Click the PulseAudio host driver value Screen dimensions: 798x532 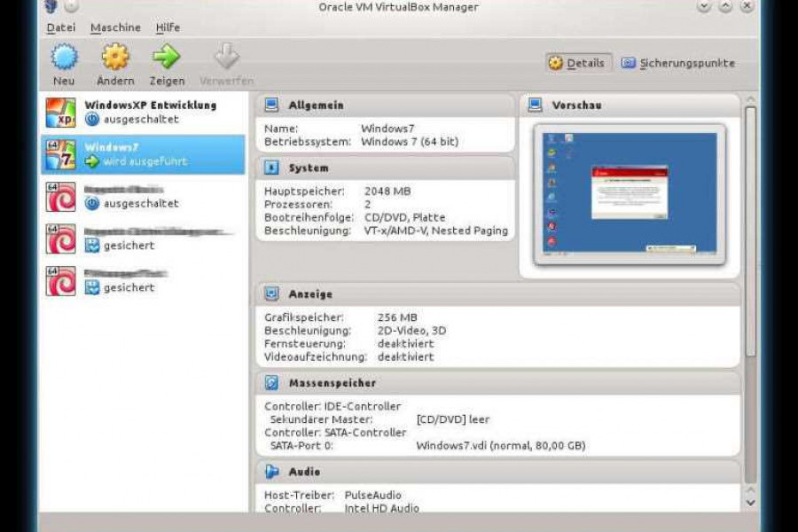point(373,495)
